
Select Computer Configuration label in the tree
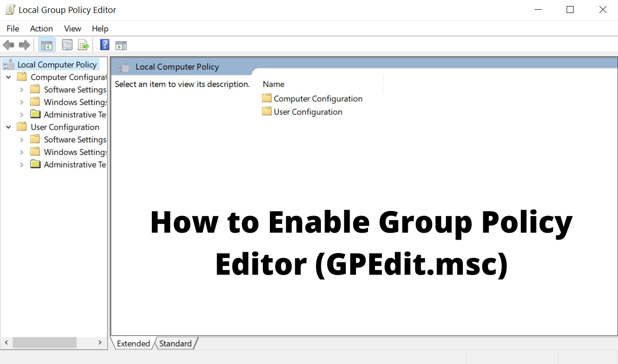[x=69, y=77]
